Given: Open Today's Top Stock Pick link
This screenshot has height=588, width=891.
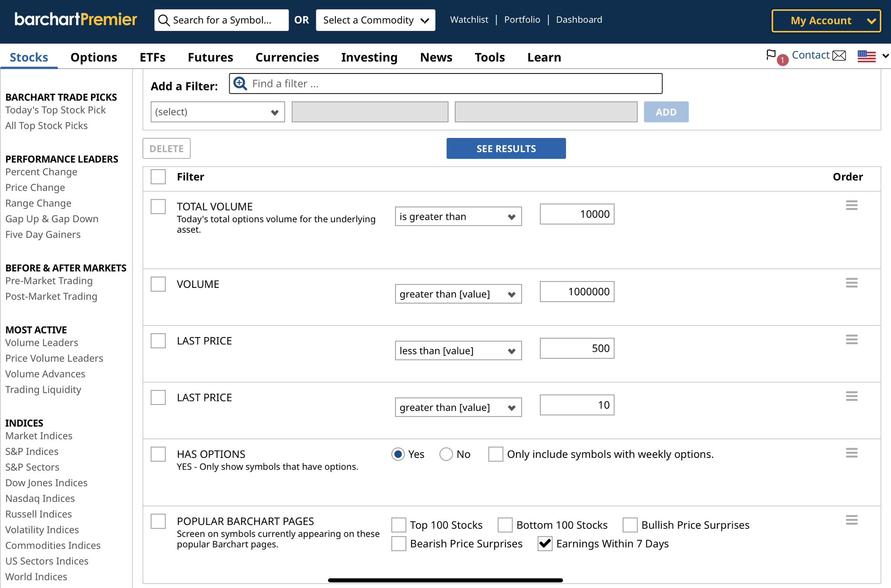Looking at the screenshot, I should [x=56, y=110].
